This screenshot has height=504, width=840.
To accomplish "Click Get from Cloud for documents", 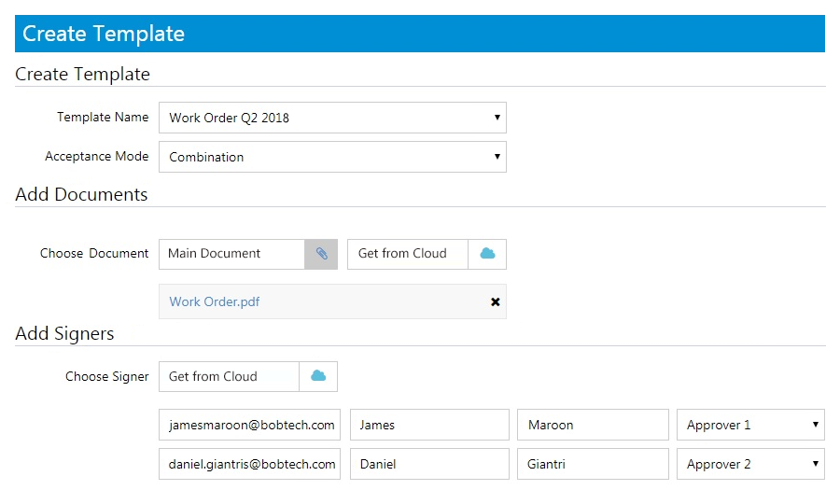I will 407,254.
